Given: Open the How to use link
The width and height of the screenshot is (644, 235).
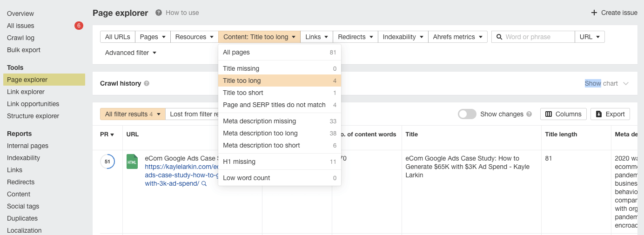Looking at the screenshot, I should pos(182,13).
